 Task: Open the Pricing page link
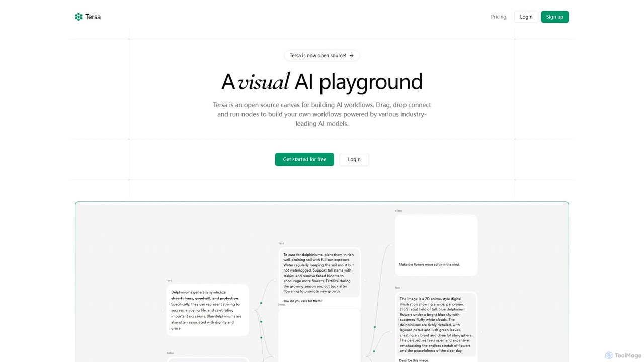click(x=499, y=17)
